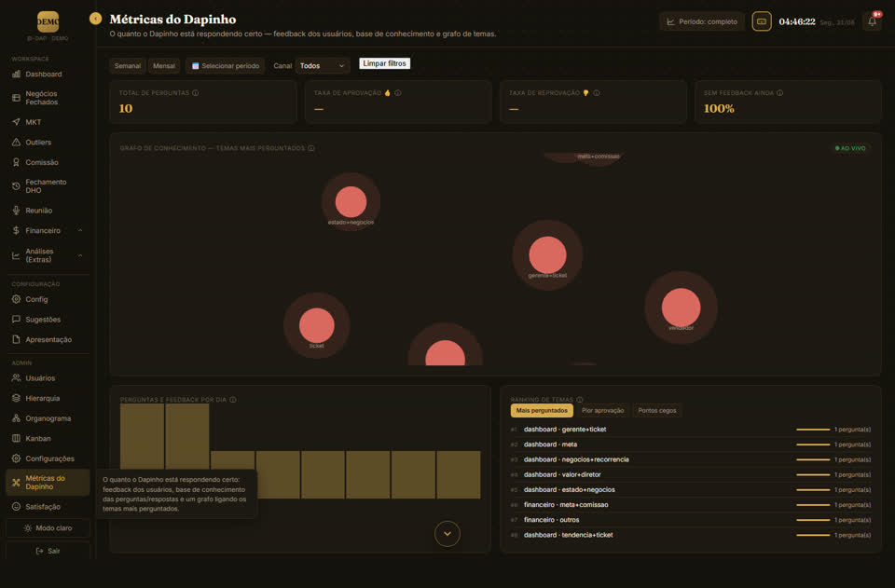Click the keyboard icon button beside the clock

click(x=762, y=21)
